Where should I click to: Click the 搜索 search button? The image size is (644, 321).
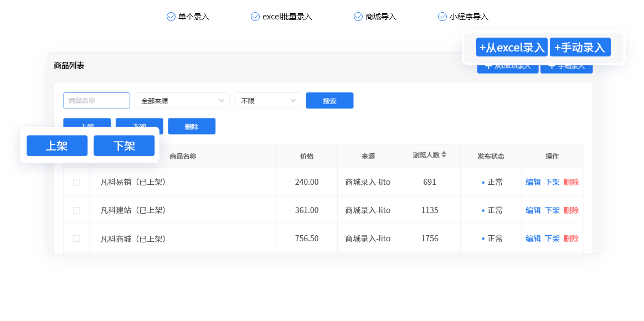coord(329,100)
